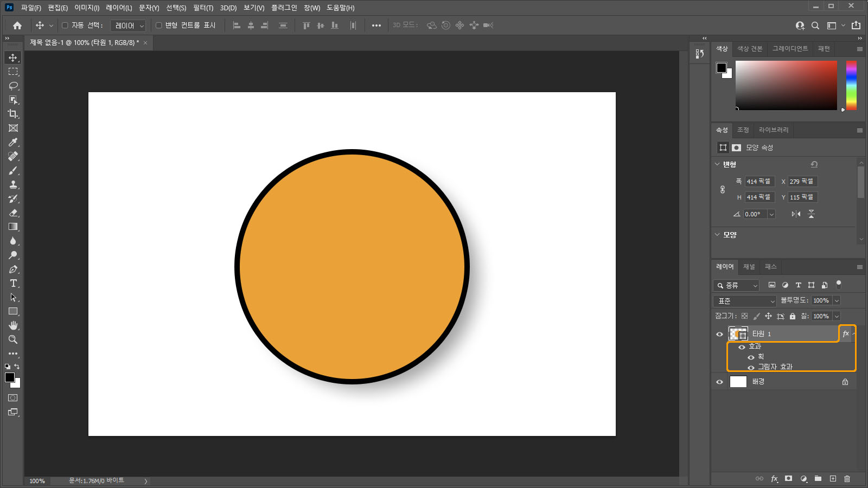The image size is (868, 488).
Task: Add a layer mask from bottom bar
Action: (x=789, y=479)
